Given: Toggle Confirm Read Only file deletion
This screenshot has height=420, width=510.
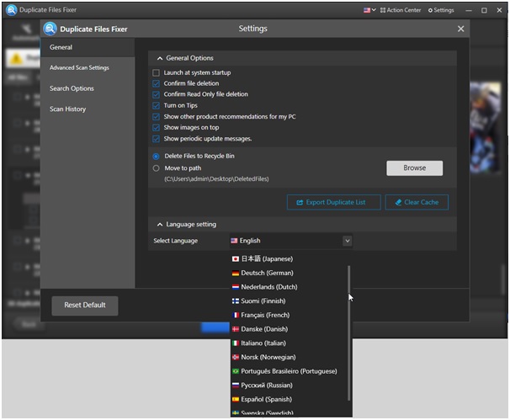Looking at the screenshot, I should tap(157, 94).
